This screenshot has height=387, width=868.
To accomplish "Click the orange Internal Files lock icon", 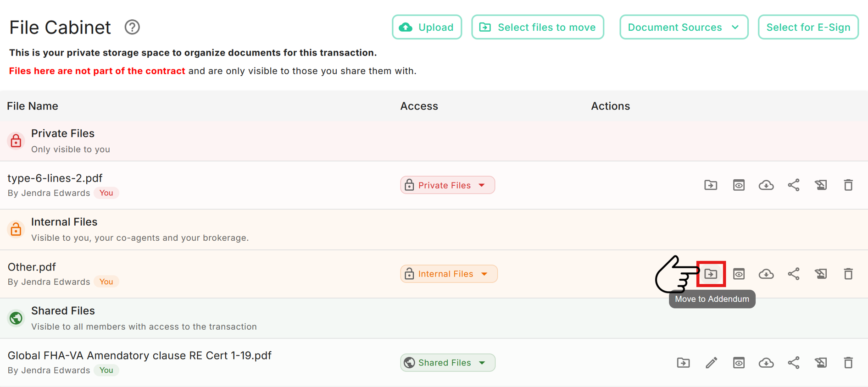I will (16, 229).
